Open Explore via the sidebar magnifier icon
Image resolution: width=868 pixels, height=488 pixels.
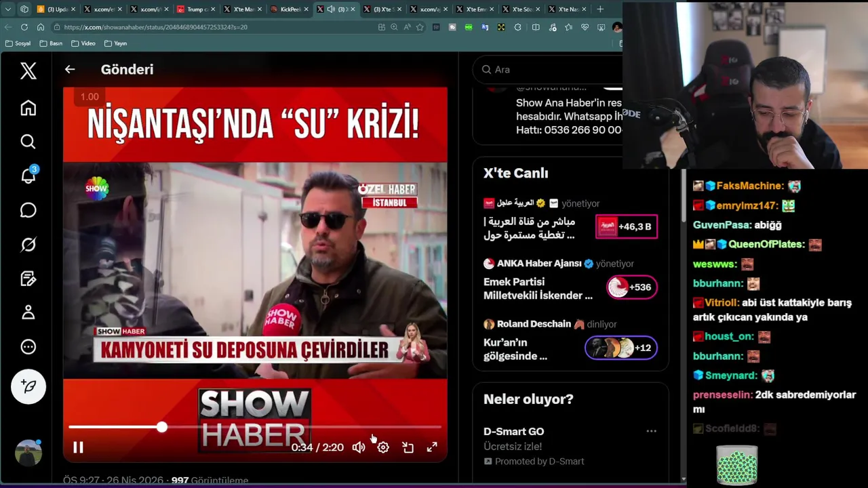(28, 142)
